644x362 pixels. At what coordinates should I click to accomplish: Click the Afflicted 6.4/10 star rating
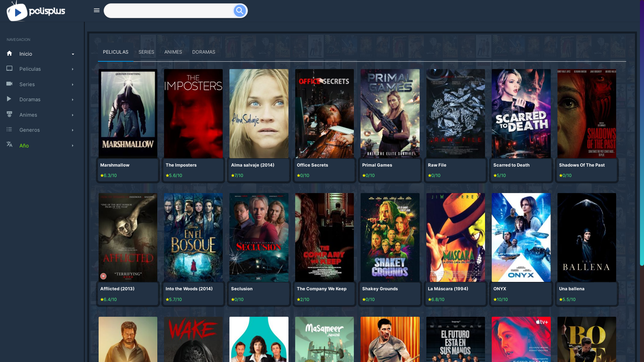(x=109, y=299)
